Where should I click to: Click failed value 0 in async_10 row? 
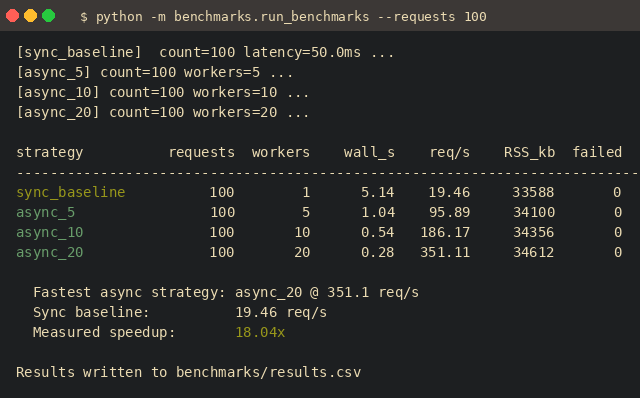coord(618,232)
